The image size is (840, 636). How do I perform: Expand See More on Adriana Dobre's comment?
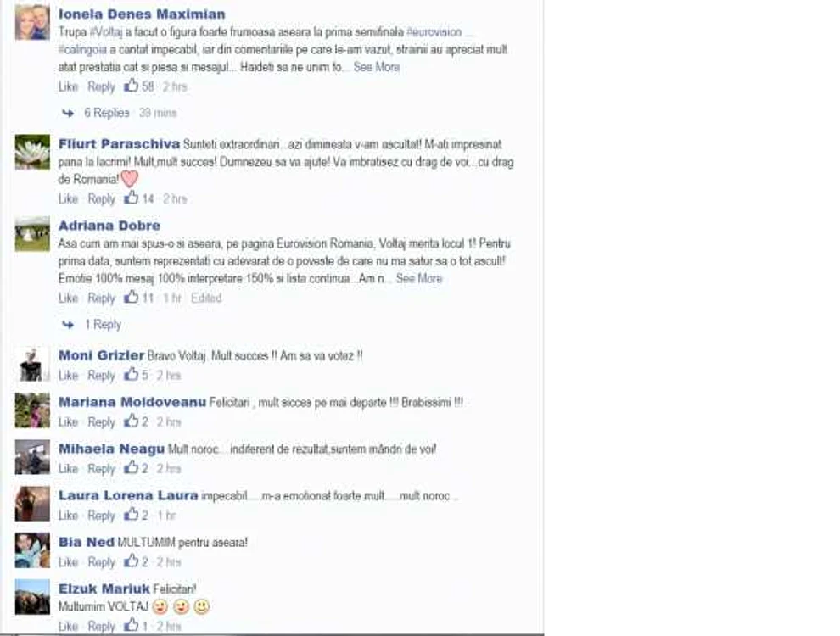(419, 279)
